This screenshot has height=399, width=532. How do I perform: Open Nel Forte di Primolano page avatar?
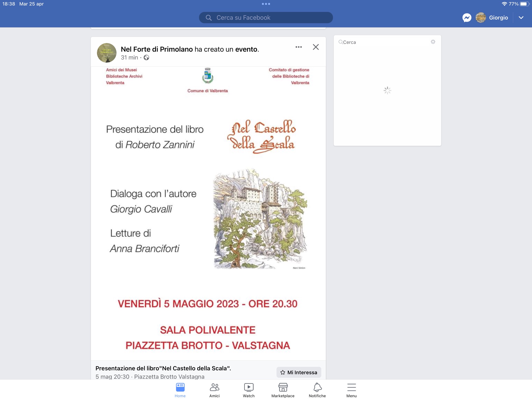coord(107,53)
